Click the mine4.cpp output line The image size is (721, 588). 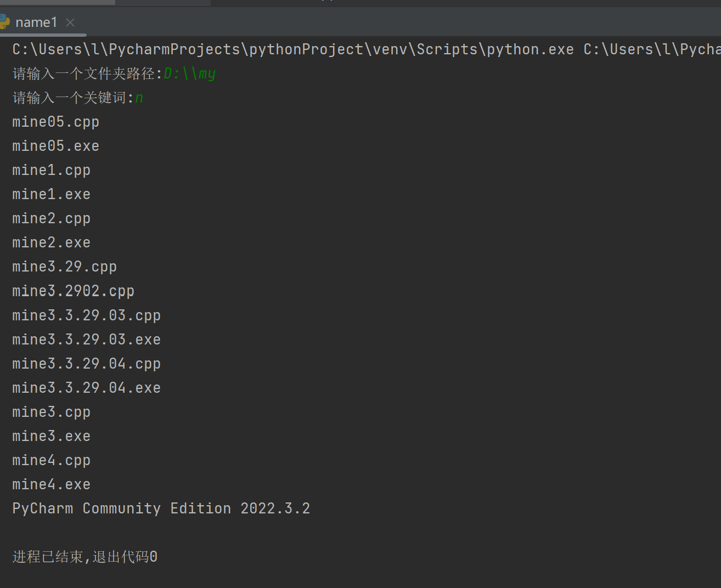[x=52, y=460]
